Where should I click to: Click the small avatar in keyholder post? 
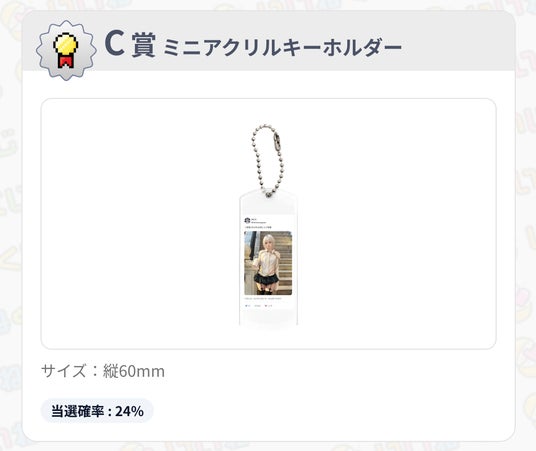point(247,220)
